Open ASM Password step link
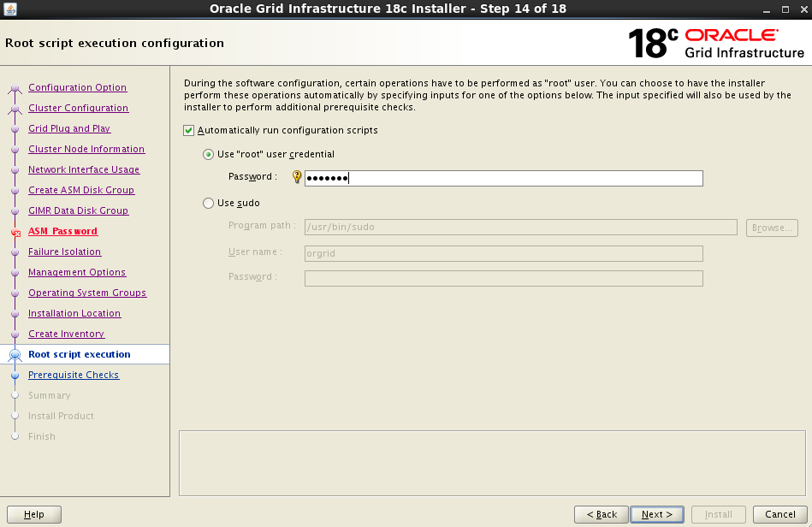 [x=62, y=231]
